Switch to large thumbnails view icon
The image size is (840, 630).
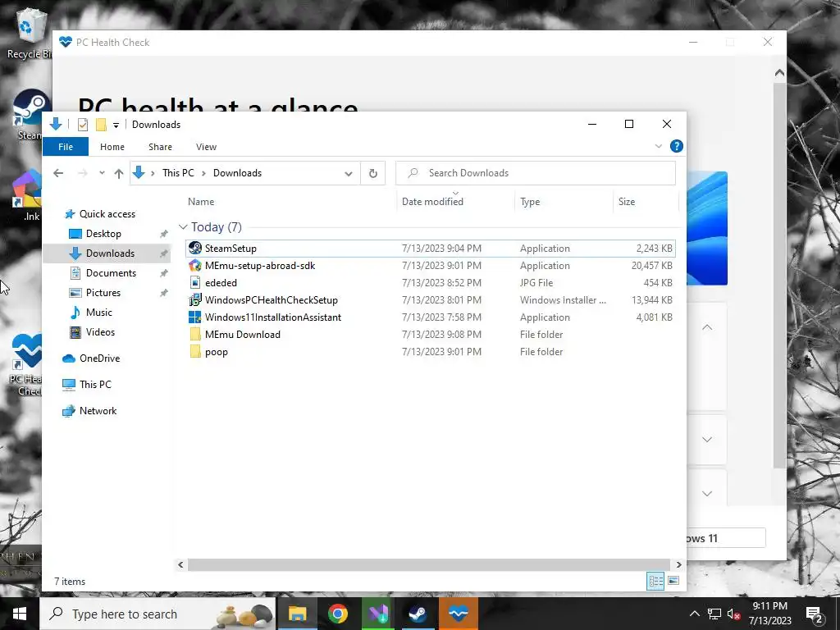click(x=673, y=582)
